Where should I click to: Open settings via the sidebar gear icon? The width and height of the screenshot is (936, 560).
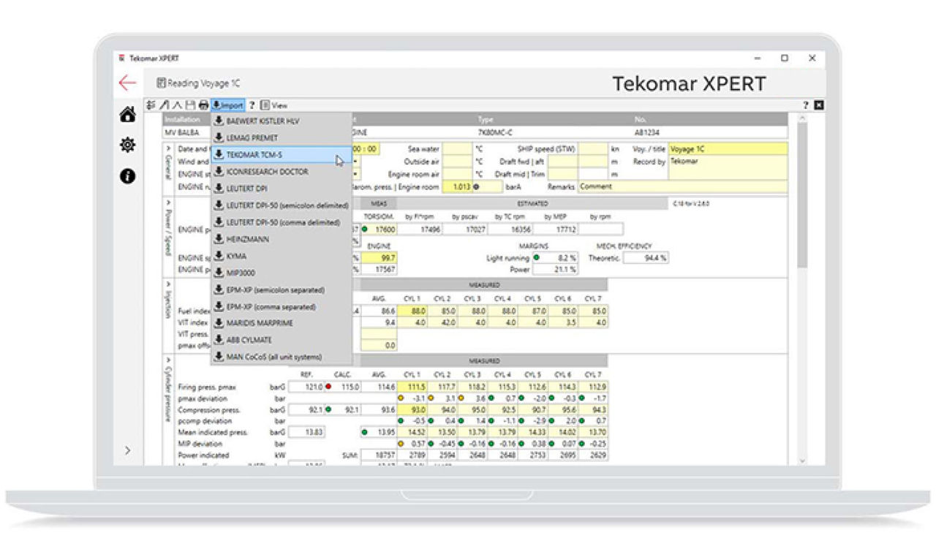tap(127, 145)
